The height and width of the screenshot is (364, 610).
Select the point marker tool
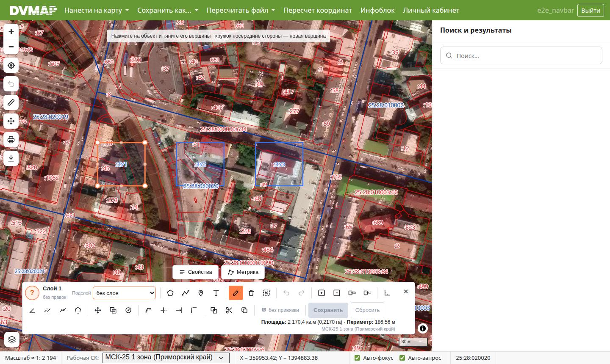pos(201,293)
